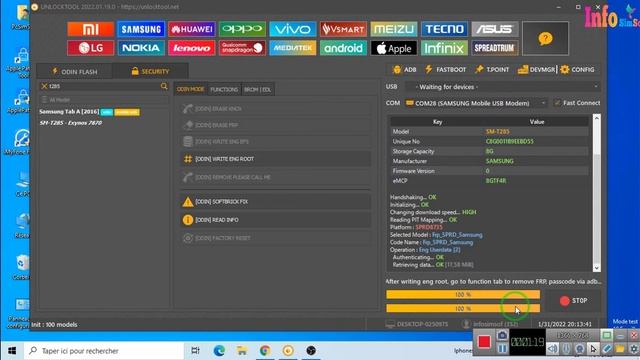Pick the Vivo brand tile
Viewport: 640px width, 360px height.
(x=293, y=29)
